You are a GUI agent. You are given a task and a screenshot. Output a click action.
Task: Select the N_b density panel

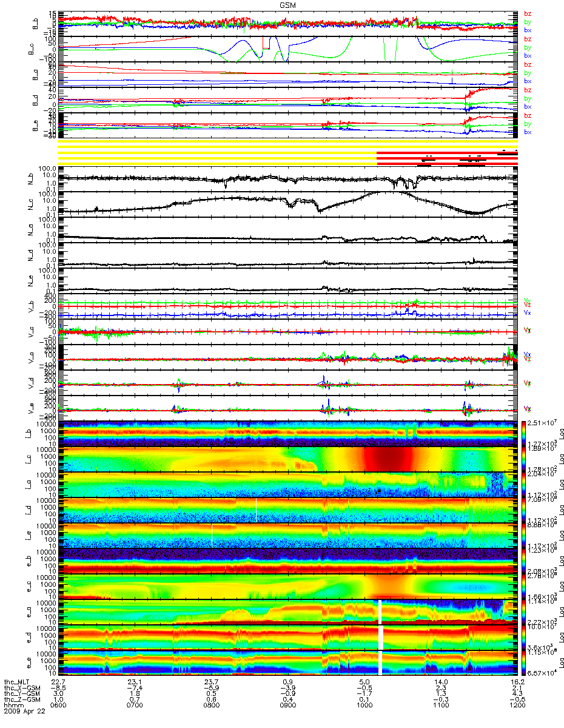(288, 178)
